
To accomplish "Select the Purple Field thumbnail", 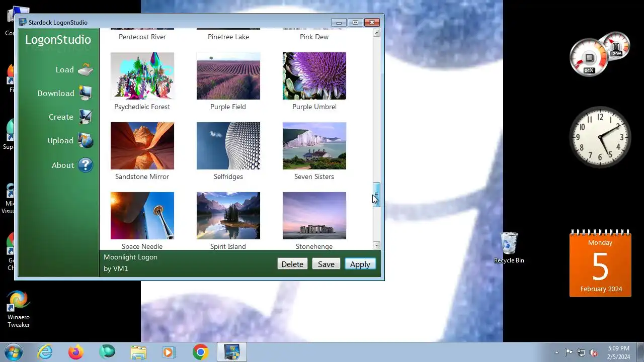I will click(x=228, y=76).
